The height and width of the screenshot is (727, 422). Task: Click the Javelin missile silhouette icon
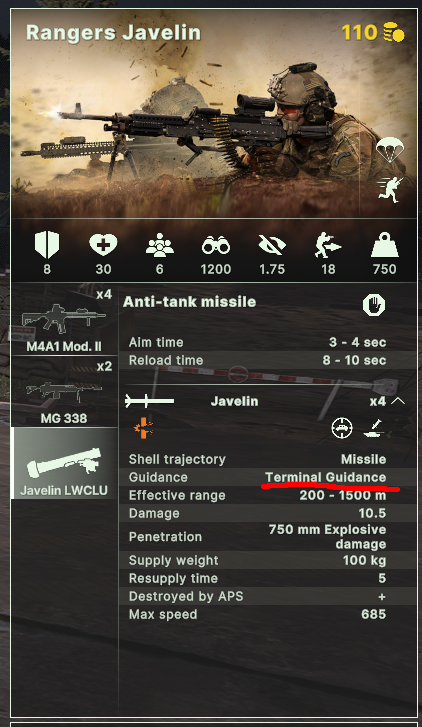tap(149, 401)
